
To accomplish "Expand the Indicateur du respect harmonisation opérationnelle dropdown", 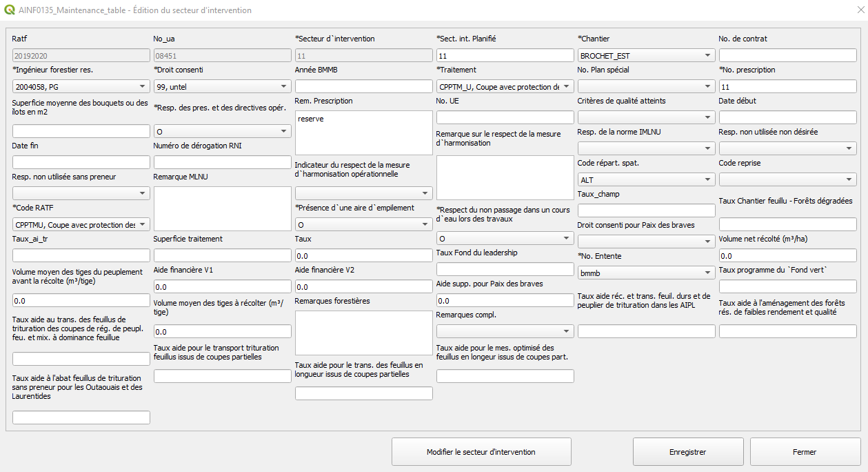I will point(364,193).
